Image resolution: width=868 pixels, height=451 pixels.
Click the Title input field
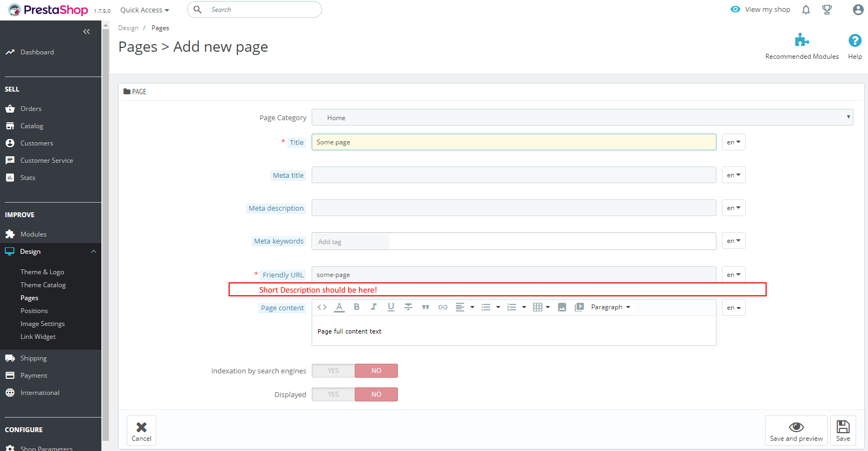[x=514, y=142]
